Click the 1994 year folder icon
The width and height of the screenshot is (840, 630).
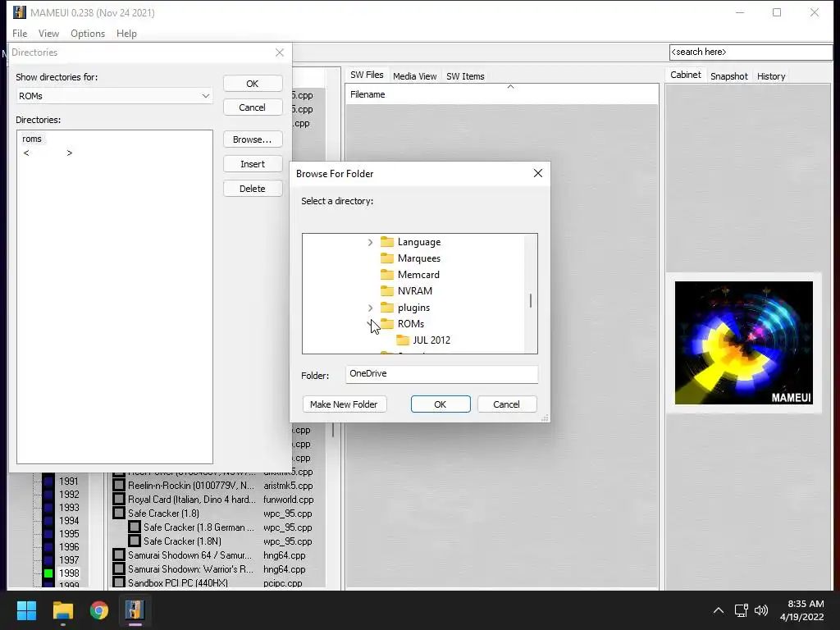[48, 521]
